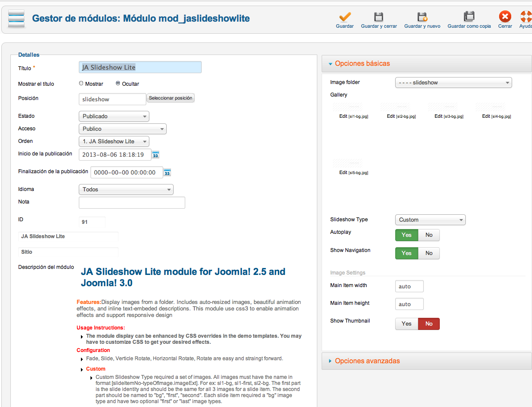Open the Ayuda lifebuoy icon

526,17
